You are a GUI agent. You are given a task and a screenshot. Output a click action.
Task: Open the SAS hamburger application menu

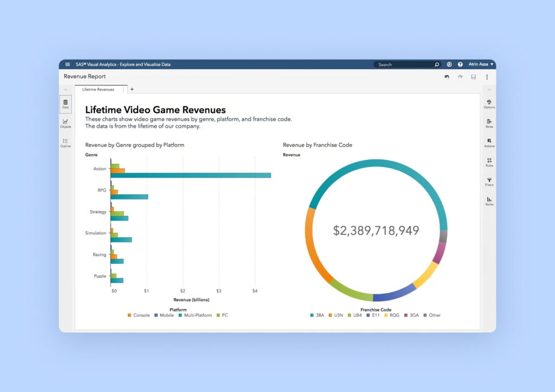point(67,64)
